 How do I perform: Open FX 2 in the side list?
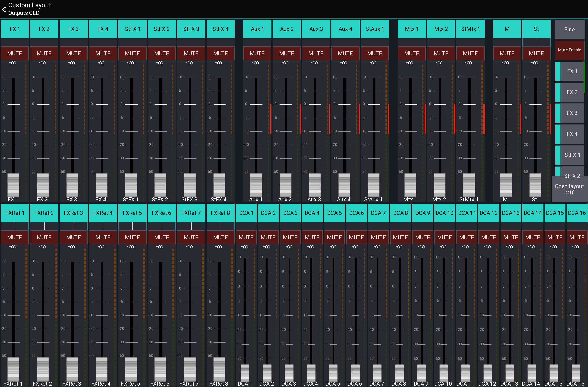570,92
